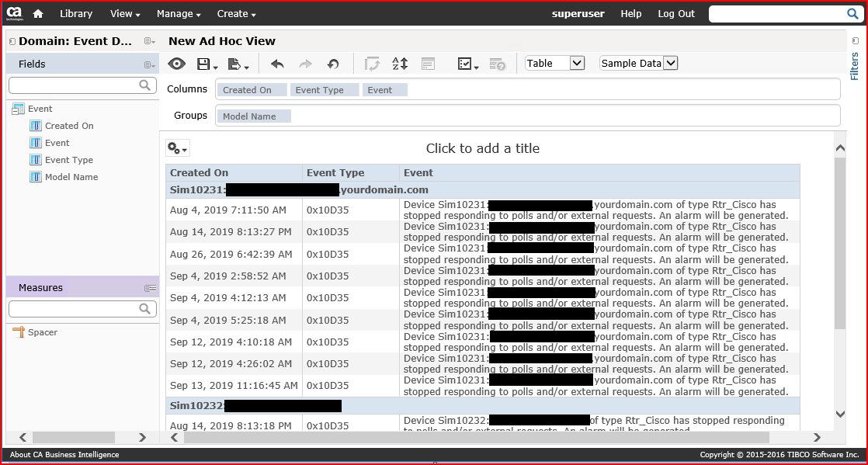Viewport: 868px width, 465px height.
Task: Open the Export menu icon
Action: point(238,64)
